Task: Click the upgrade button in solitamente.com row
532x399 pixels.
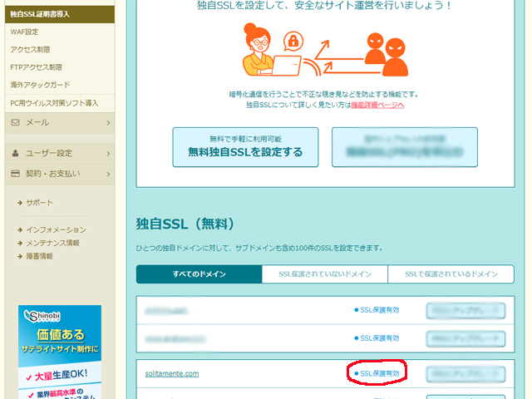Action: 465,374
